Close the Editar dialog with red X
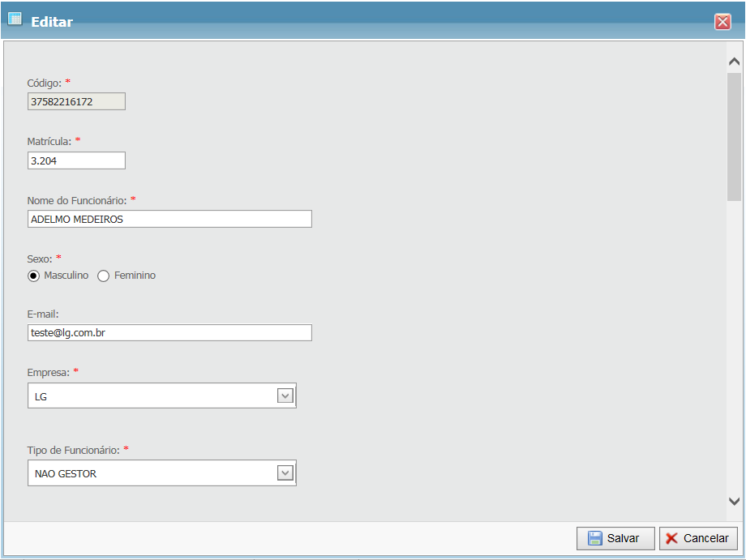 coord(722,22)
